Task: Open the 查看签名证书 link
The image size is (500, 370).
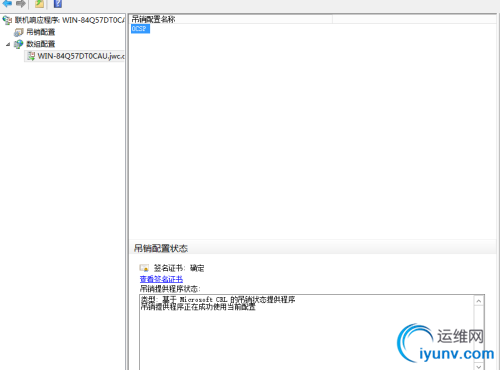Action: click(x=161, y=279)
